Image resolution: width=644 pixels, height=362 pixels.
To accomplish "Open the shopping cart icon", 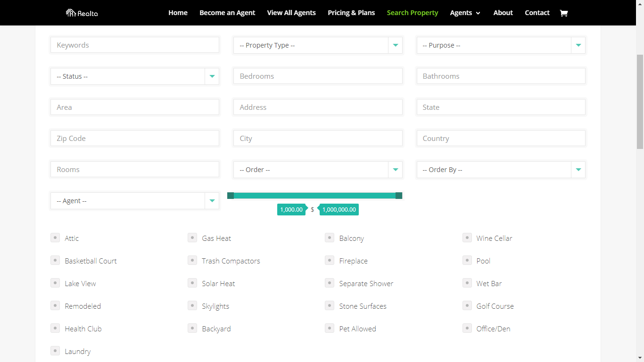I will [x=563, y=13].
